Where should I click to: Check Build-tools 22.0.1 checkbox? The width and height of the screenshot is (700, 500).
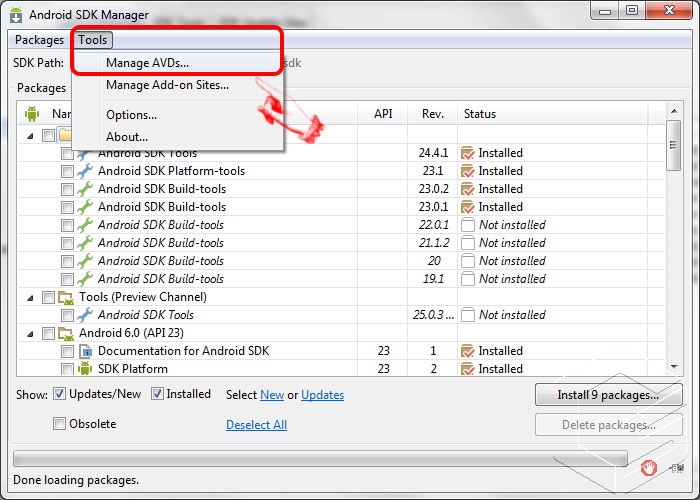pyautogui.click(x=67, y=225)
